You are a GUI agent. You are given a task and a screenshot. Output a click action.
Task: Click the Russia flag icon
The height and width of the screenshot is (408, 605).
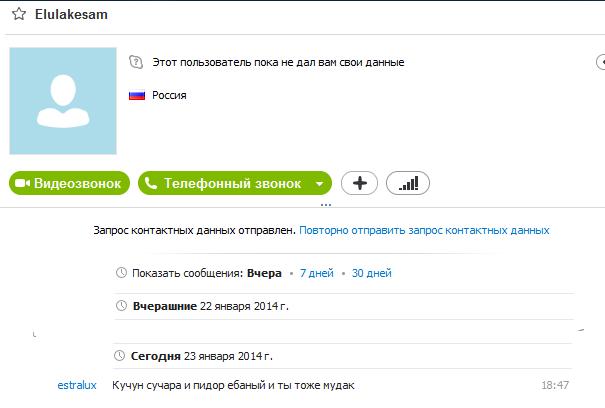137,95
